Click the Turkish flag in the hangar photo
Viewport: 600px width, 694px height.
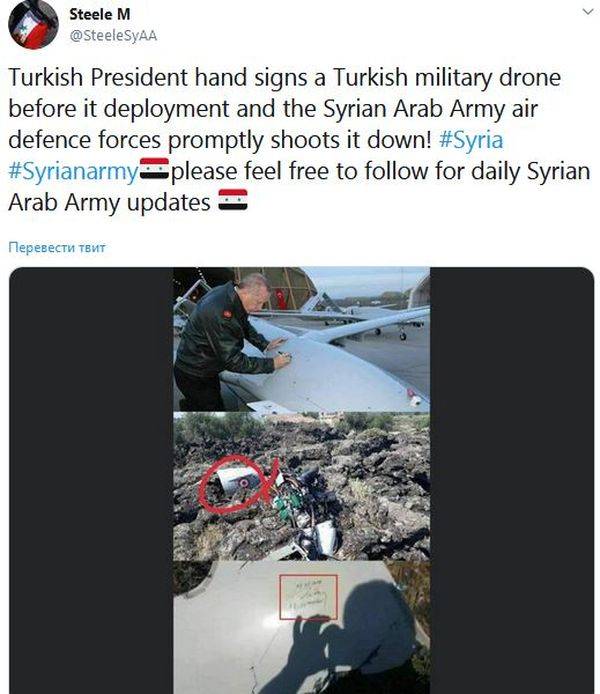click(x=281, y=299)
